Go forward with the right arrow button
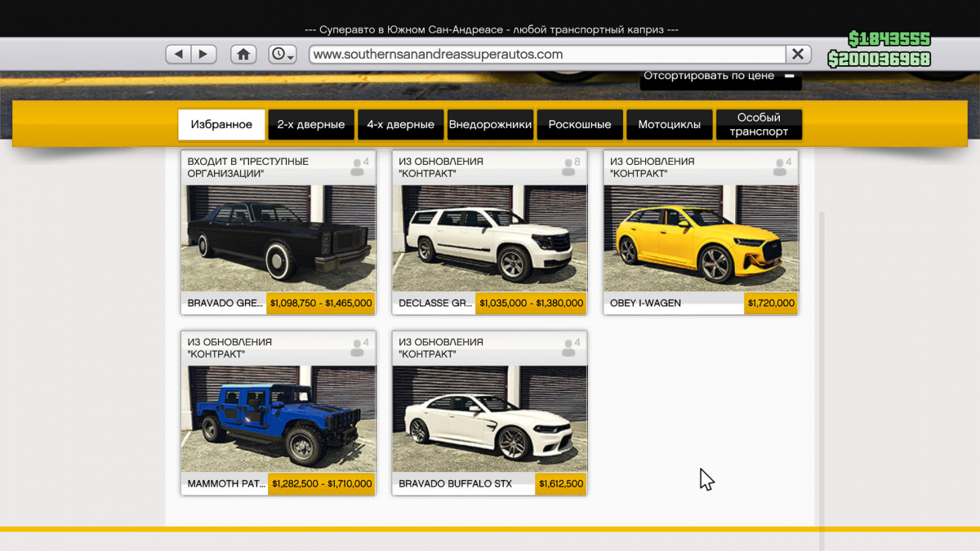Screen dimensions: 980x551 [x=203, y=54]
